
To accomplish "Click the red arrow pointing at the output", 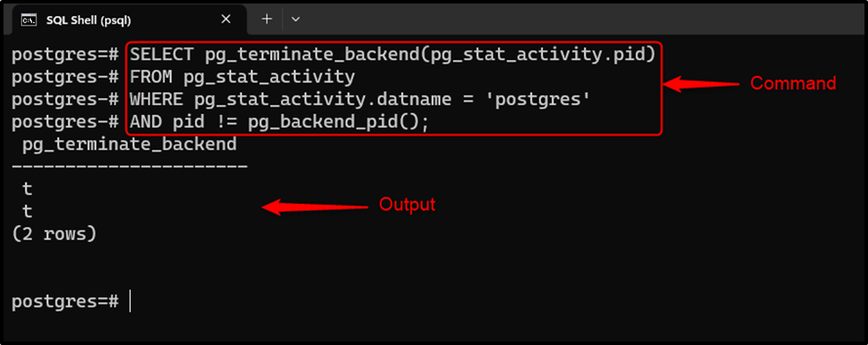I will pyautogui.click(x=314, y=206).
